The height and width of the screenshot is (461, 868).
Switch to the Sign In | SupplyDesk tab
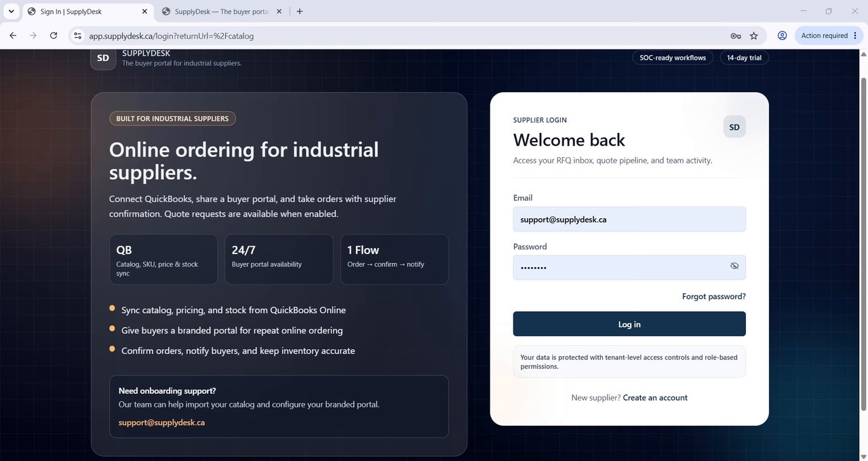tap(87, 12)
